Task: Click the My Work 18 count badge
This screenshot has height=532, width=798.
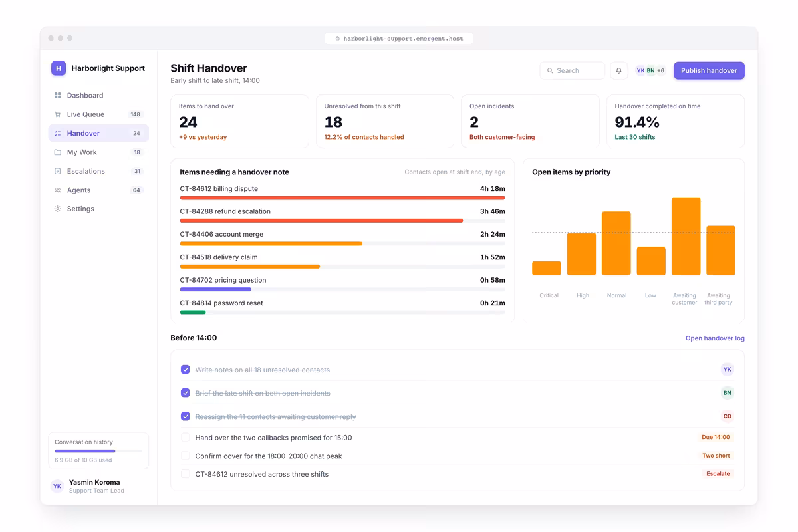Action: coord(137,152)
